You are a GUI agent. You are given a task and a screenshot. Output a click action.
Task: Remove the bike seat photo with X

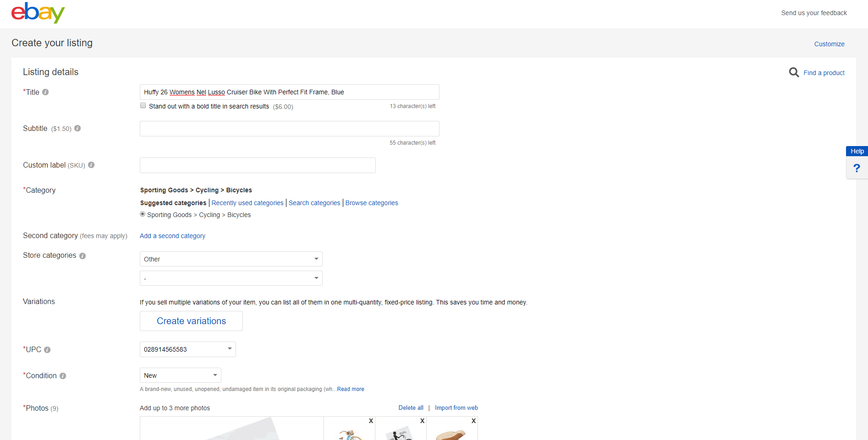474,421
